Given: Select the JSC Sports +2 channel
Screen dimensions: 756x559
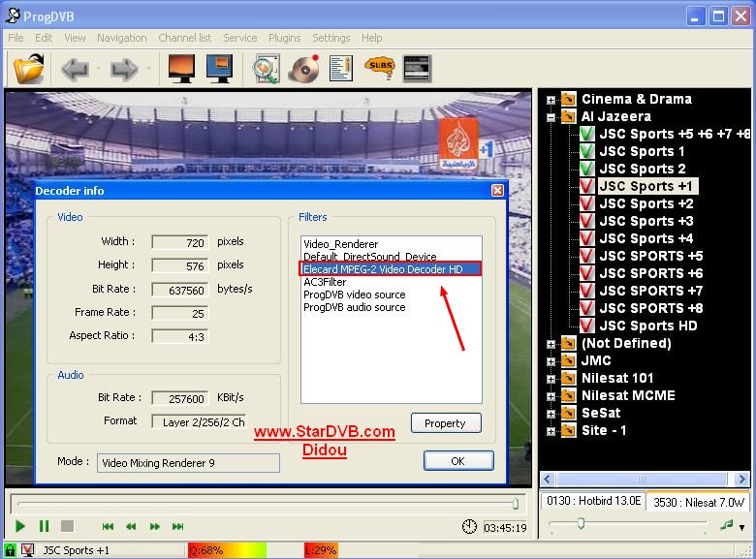Looking at the screenshot, I should [x=646, y=203].
